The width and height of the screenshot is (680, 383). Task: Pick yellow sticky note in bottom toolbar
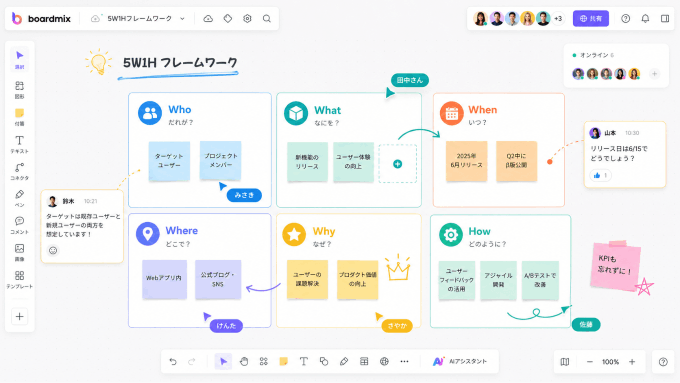pos(284,361)
